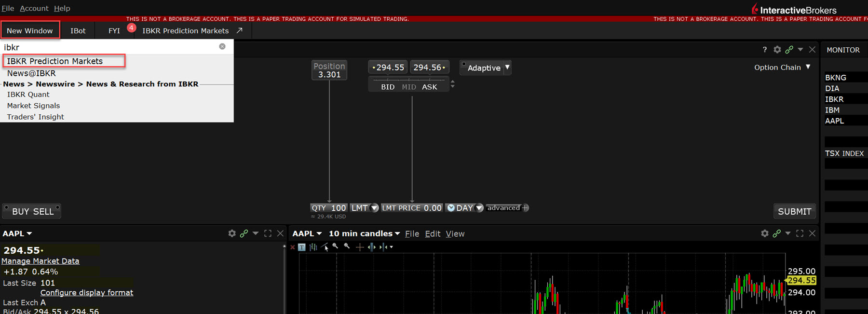The image size is (868, 314).
Task: Open Manage Market Data link
Action: pyautogui.click(x=41, y=261)
